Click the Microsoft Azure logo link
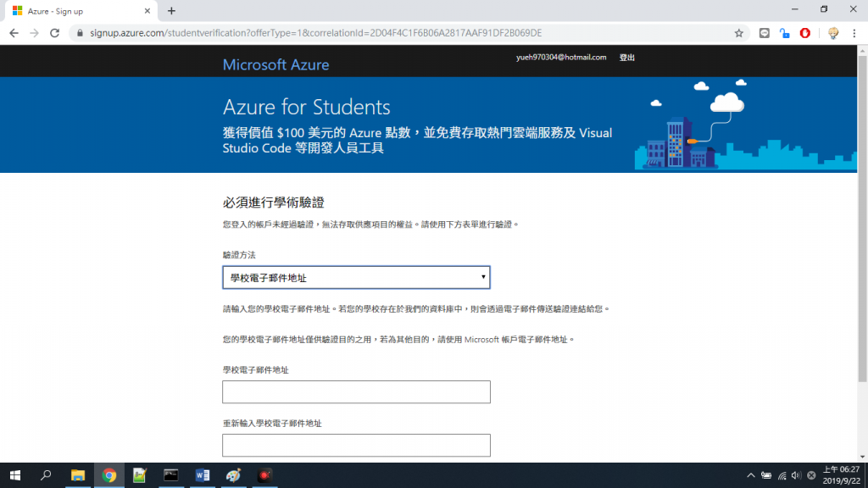 tap(275, 64)
